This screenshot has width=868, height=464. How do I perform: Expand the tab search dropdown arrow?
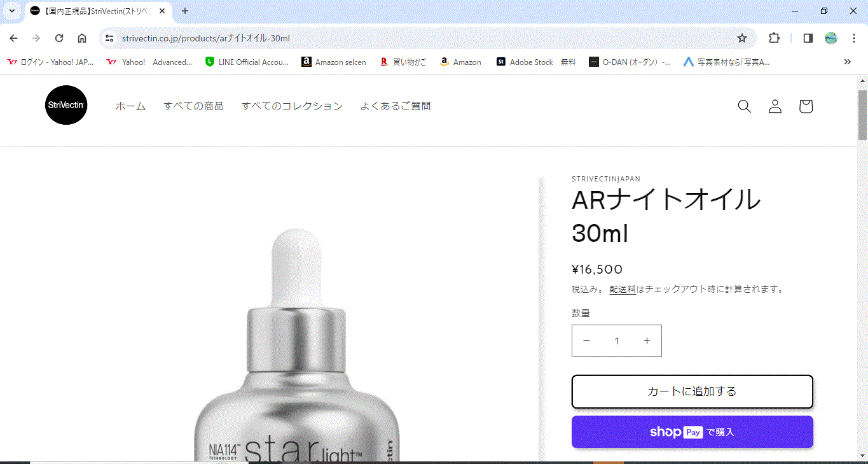pos(11,11)
